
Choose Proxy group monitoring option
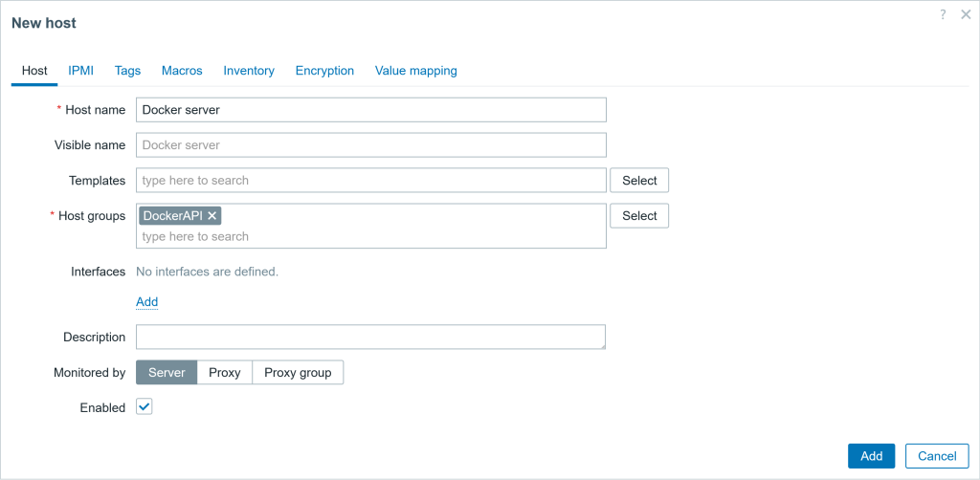pos(298,372)
